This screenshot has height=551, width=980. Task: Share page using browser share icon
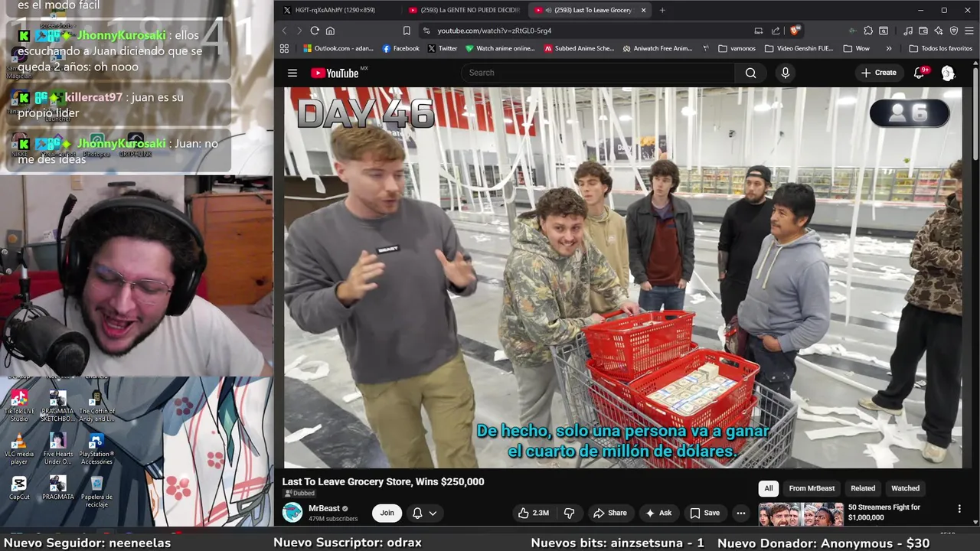(776, 31)
